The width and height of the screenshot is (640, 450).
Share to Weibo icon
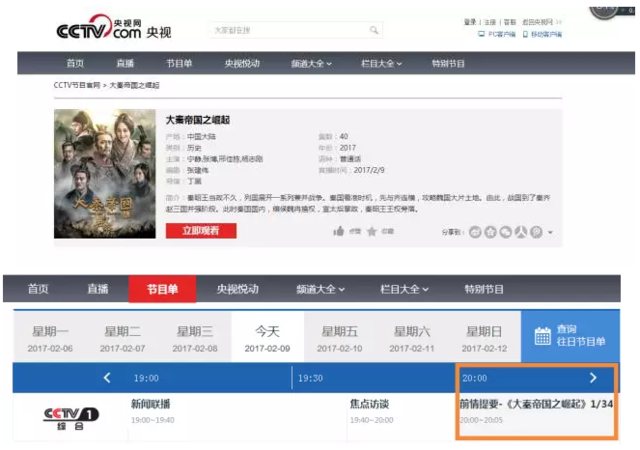(x=475, y=232)
